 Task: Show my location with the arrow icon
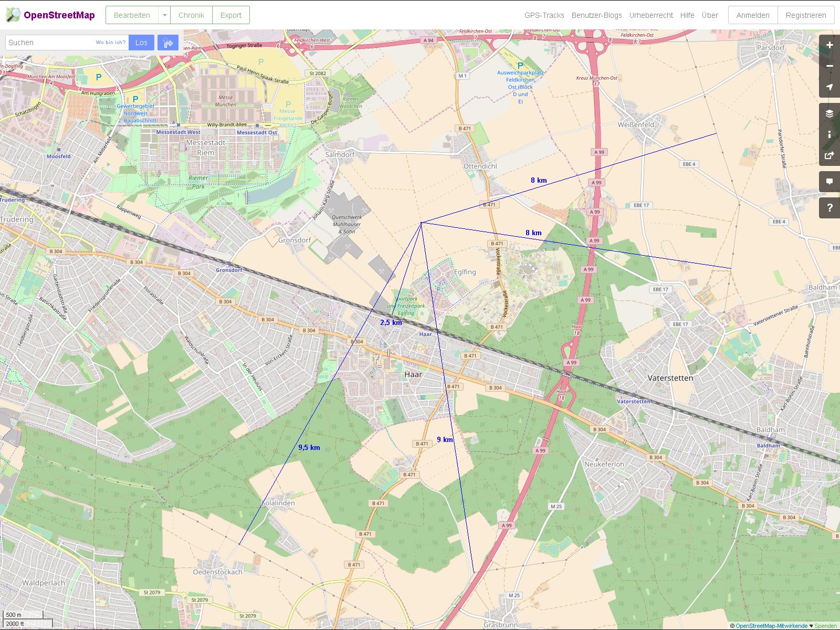click(x=829, y=87)
